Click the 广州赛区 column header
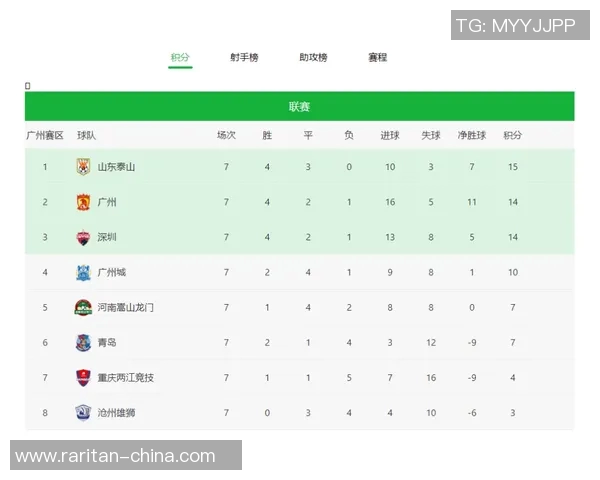 (45, 135)
